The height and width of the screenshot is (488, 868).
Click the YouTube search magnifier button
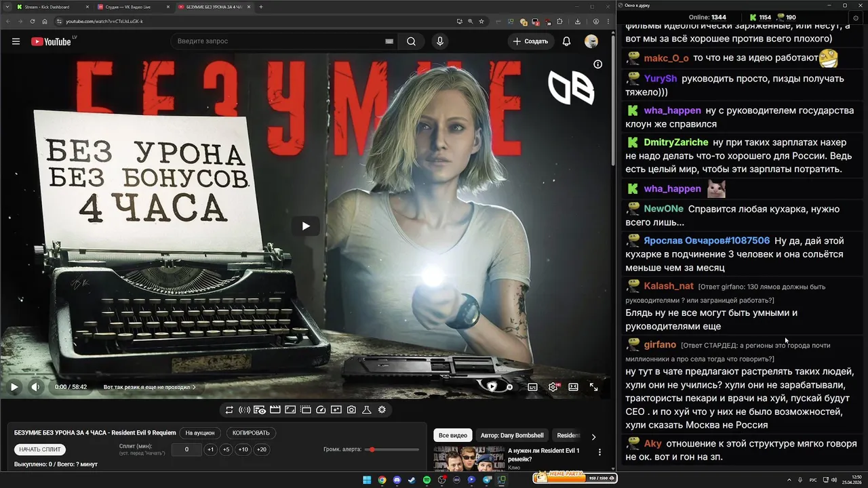(411, 41)
